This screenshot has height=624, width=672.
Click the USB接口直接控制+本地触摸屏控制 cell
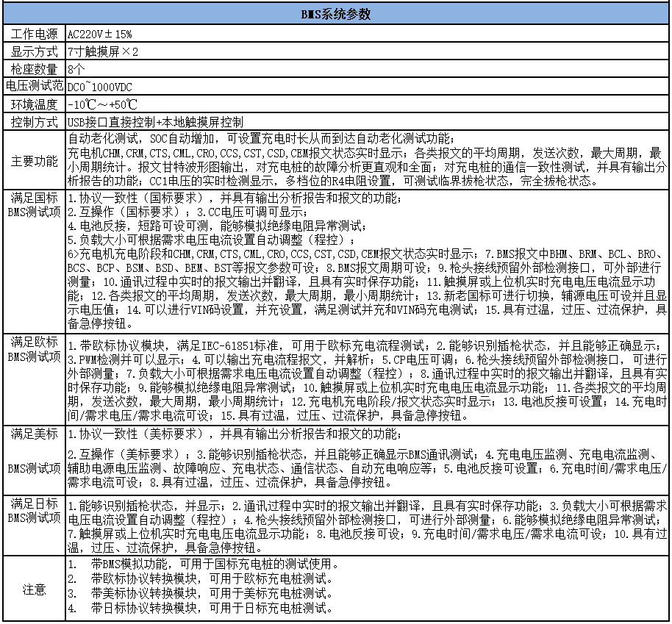[155, 121]
